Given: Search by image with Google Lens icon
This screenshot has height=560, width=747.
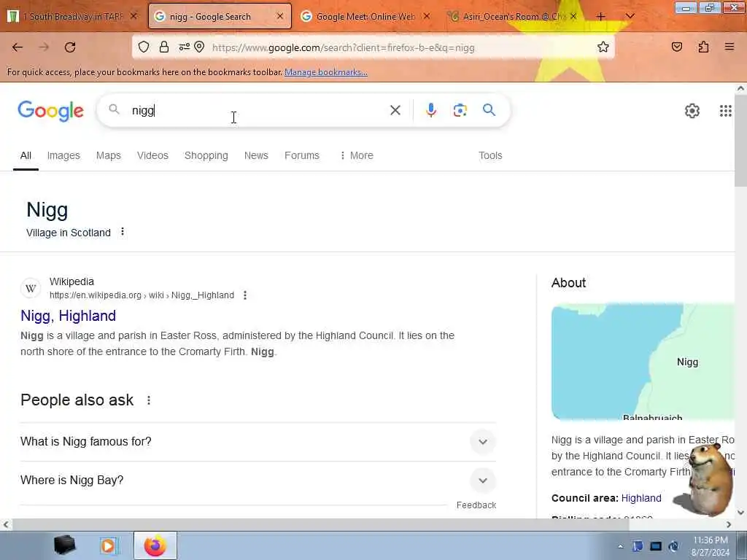Looking at the screenshot, I should point(460,111).
